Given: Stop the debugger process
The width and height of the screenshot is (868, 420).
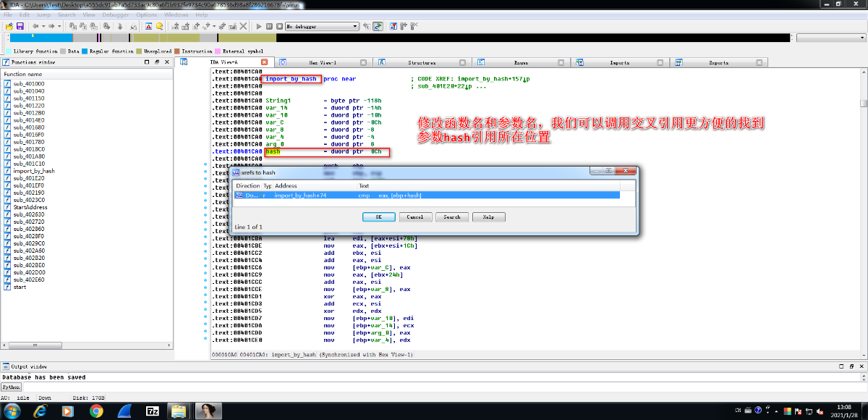Looking at the screenshot, I should (278, 26).
